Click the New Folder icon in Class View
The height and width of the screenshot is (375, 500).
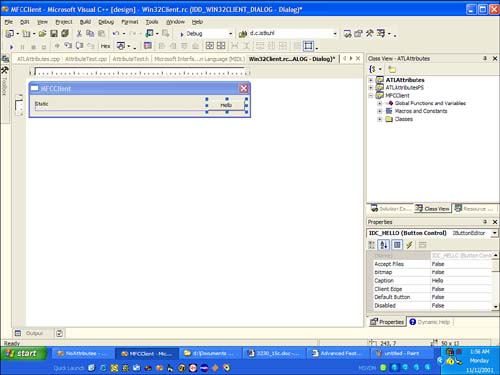(x=392, y=69)
